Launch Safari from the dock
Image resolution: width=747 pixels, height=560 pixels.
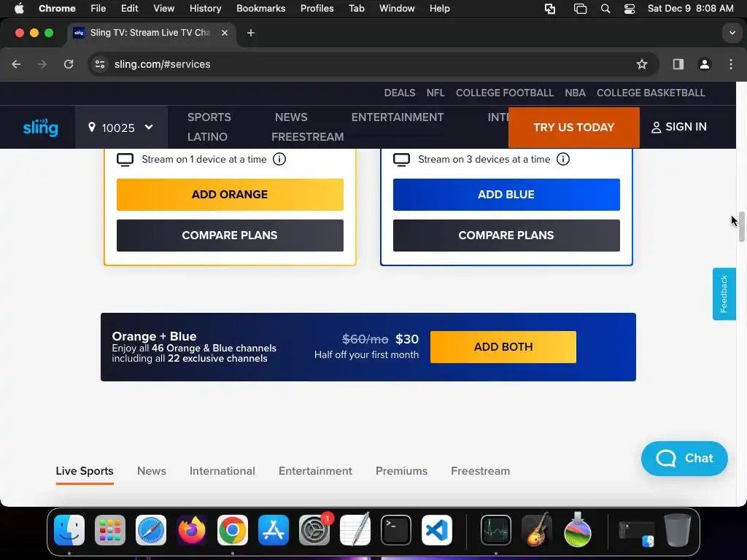point(151,530)
